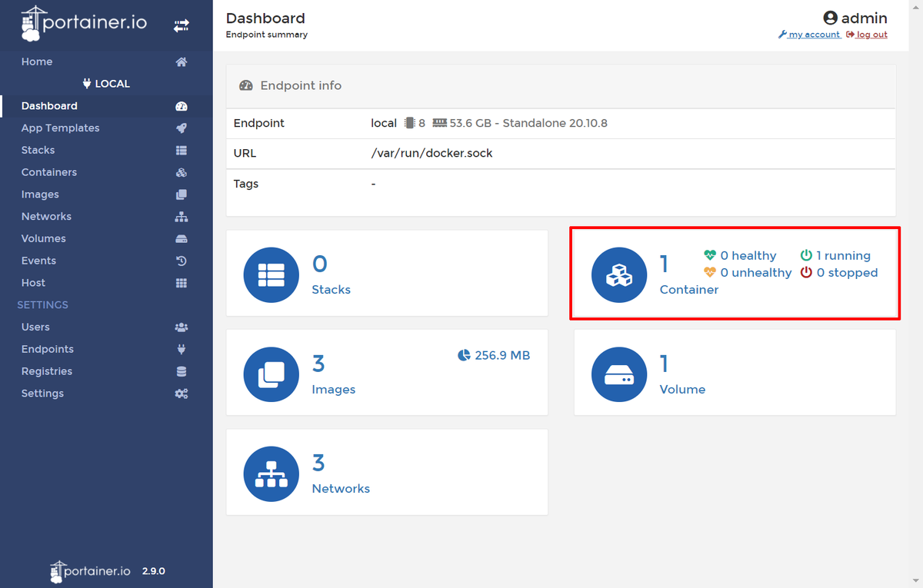This screenshot has width=923, height=588.
Task: Click the Volume drive round tile icon
Action: (x=619, y=374)
